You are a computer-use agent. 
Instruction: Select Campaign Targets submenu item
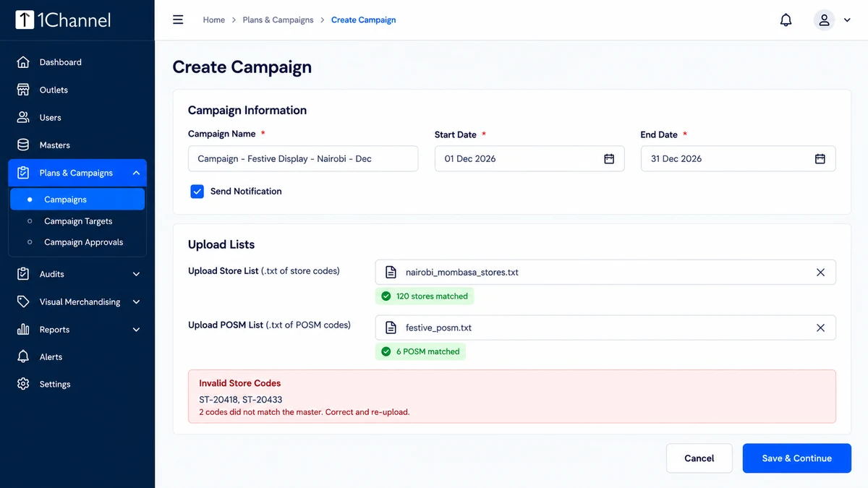77,221
